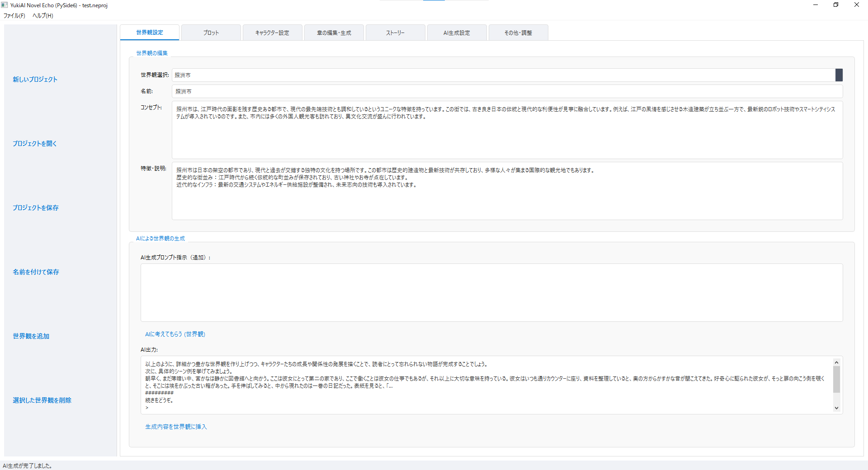Viewport: 868px width, 470px height.
Task: Click 世界観を追加 in sidebar
Action: tap(31, 336)
